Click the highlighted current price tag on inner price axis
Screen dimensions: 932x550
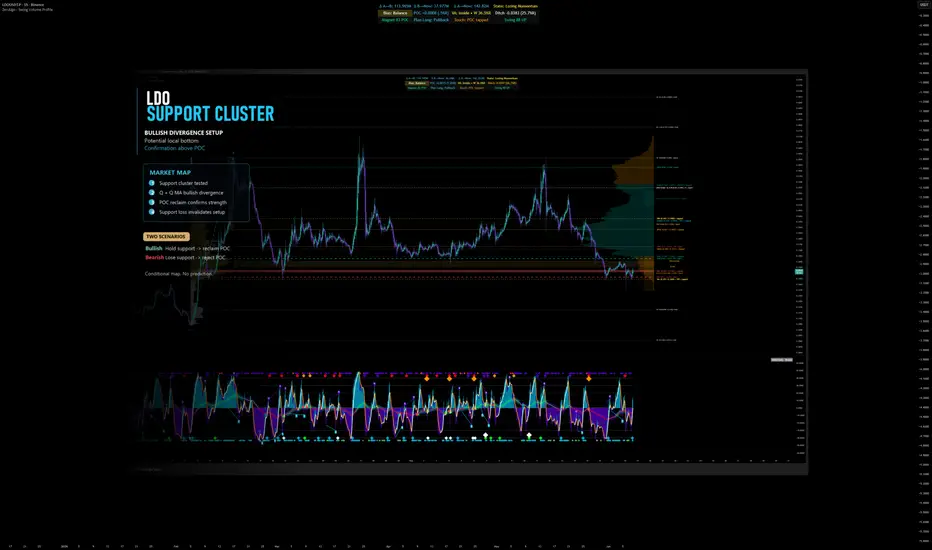(x=799, y=271)
